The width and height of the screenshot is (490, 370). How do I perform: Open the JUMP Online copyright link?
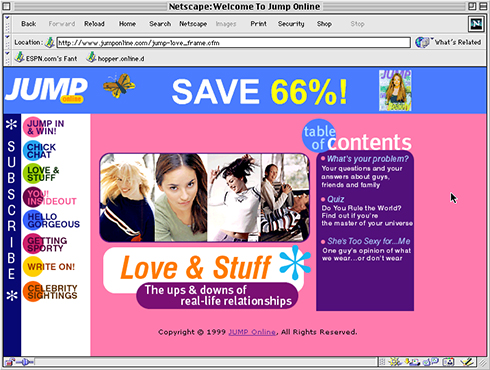click(252, 332)
